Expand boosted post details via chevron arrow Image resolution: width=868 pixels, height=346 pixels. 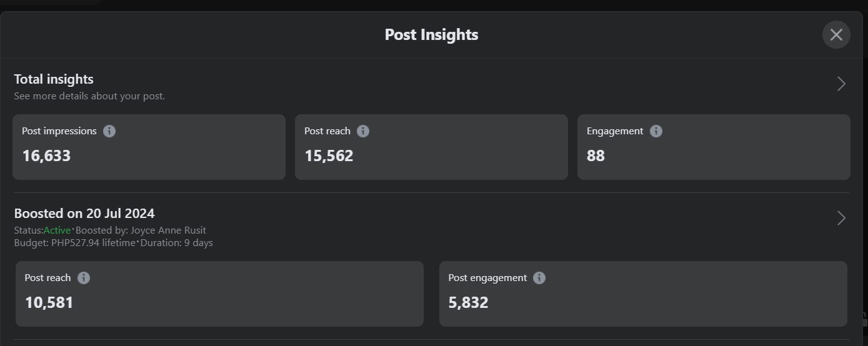click(841, 218)
